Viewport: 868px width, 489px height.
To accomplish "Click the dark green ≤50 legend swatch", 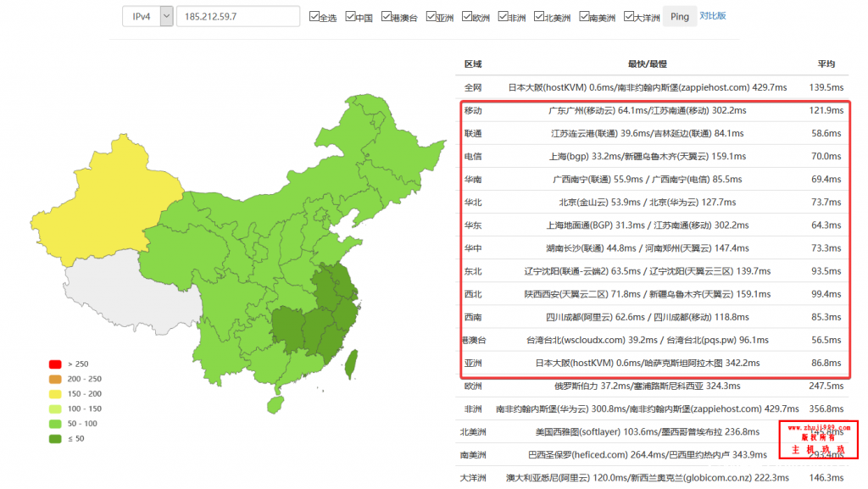I will click(56, 438).
